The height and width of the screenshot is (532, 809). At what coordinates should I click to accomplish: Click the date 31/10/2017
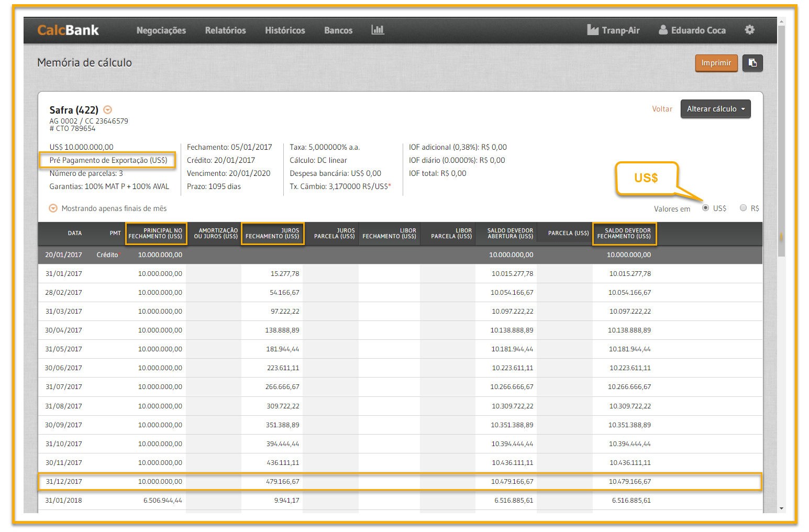point(63,444)
